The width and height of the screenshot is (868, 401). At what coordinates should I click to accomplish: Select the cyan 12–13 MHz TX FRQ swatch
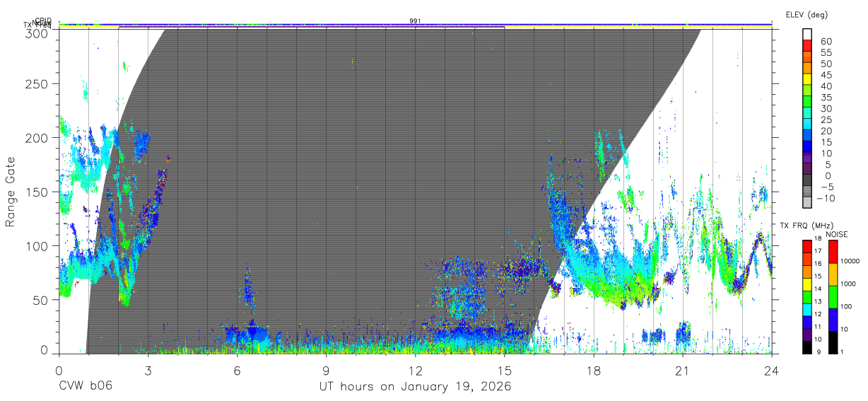coord(807,308)
